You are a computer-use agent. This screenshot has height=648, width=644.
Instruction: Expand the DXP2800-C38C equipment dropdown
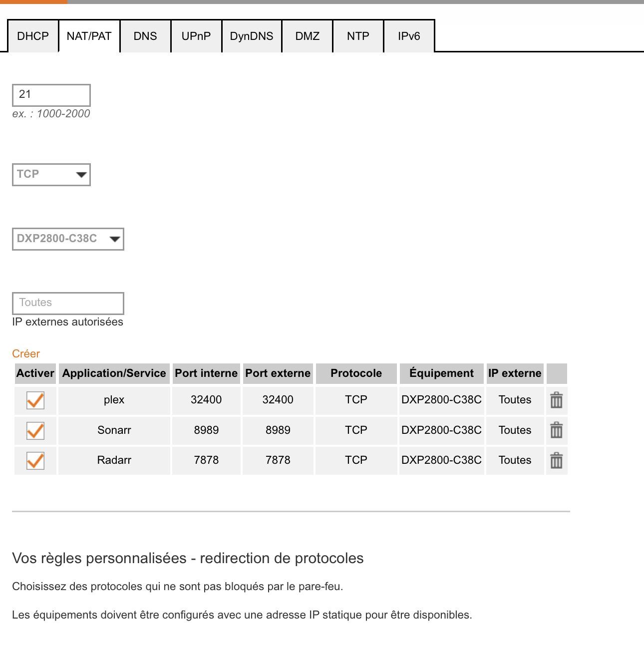tap(68, 239)
